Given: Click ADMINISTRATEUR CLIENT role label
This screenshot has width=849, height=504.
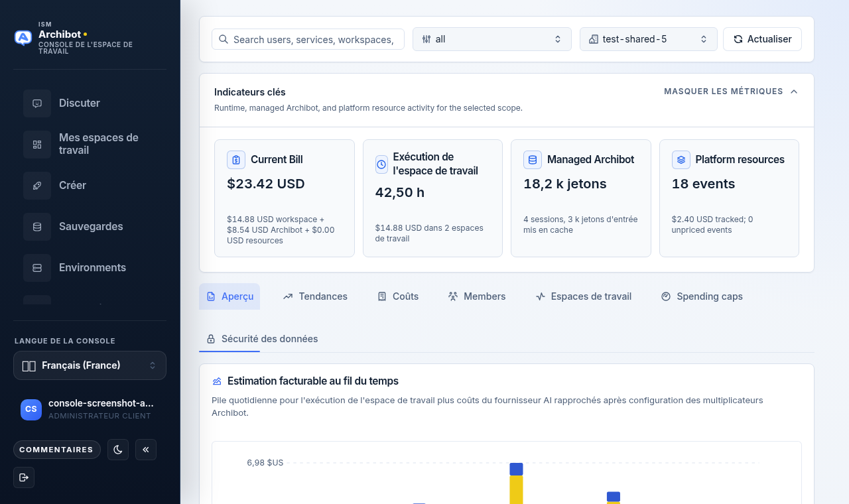Looking at the screenshot, I should tap(99, 416).
